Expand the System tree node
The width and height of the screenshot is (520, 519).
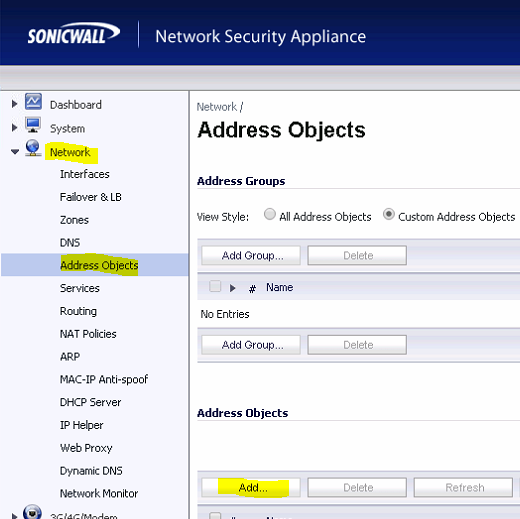pos(14,127)
